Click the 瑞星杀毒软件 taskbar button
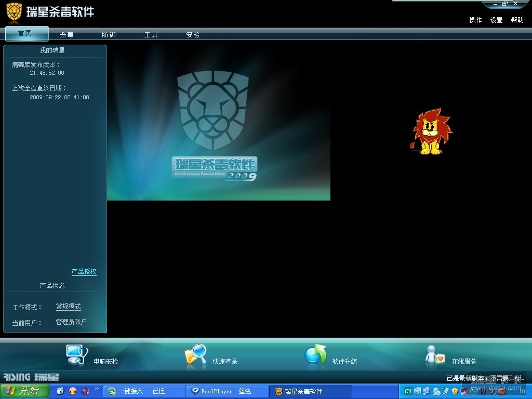532x399 pixels. [311, 392]
